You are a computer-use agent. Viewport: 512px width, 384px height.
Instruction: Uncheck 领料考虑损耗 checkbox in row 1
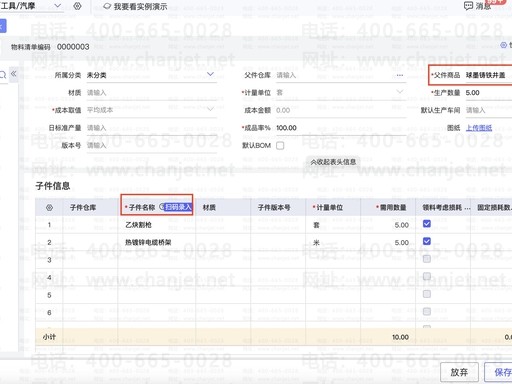(x=427, y=224)
